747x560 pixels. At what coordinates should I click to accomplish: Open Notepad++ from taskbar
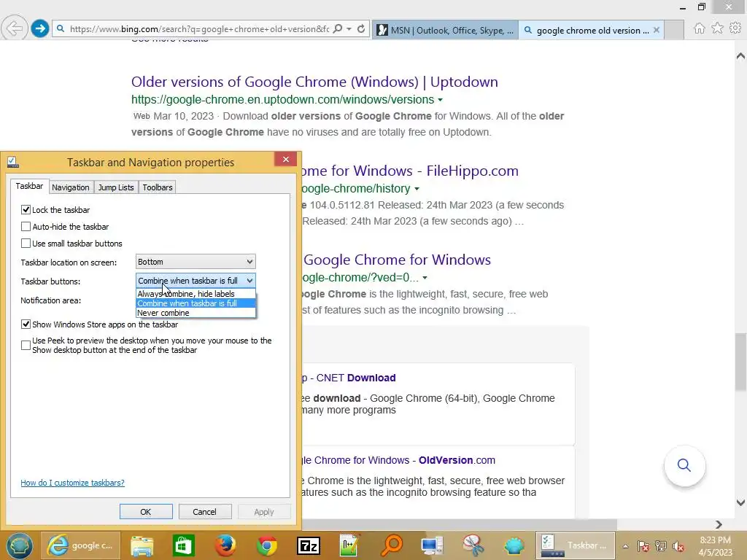point(349,545)
